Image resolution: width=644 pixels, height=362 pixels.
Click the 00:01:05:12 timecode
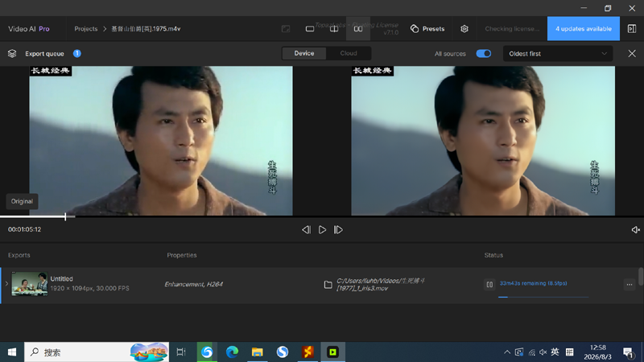click(25, 229)
